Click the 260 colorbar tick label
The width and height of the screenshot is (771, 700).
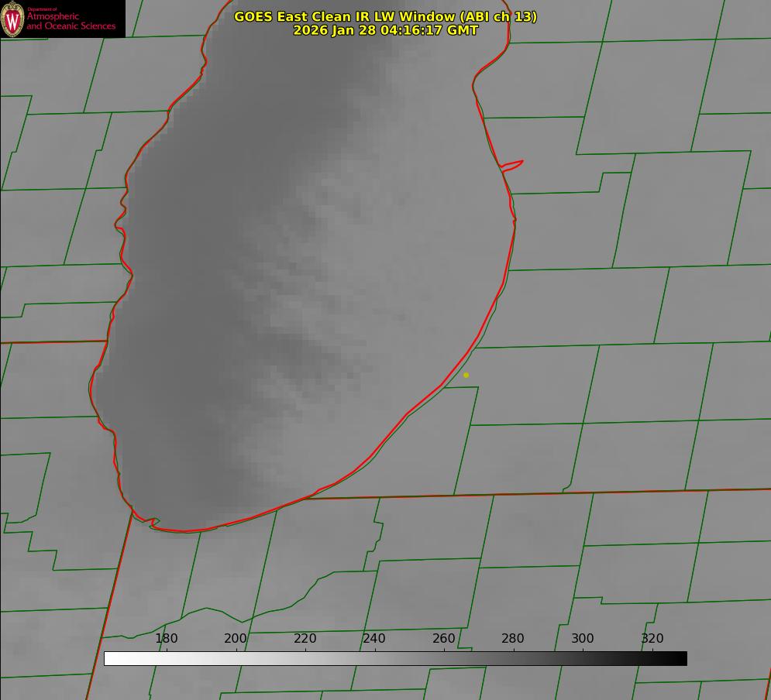(444, 639)
